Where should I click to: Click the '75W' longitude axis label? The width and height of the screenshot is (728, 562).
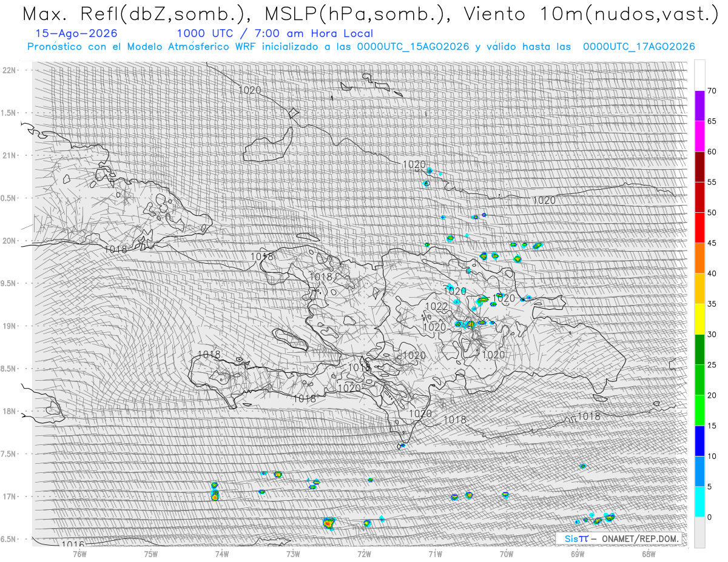coord(151,553)
